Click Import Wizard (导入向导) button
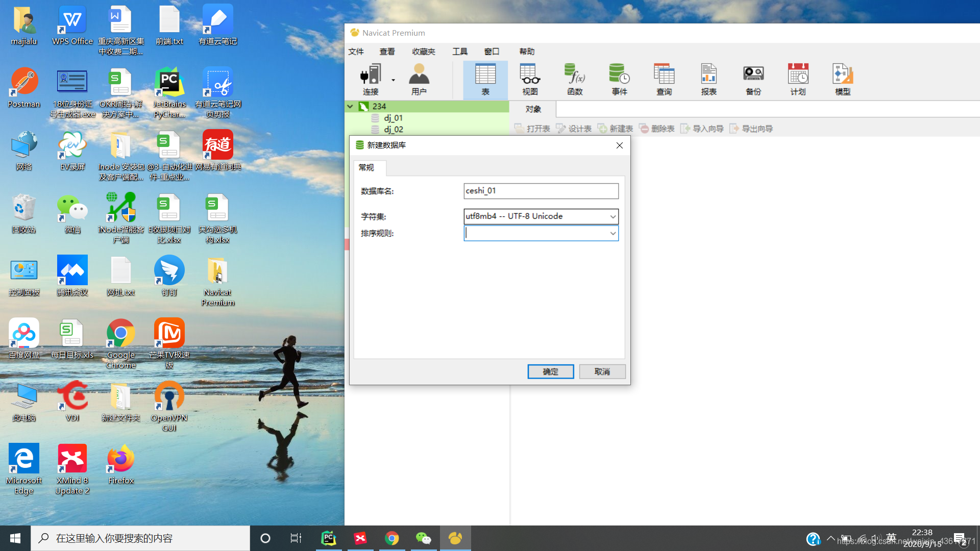This screenshot has height=551, width=980. 702,129
